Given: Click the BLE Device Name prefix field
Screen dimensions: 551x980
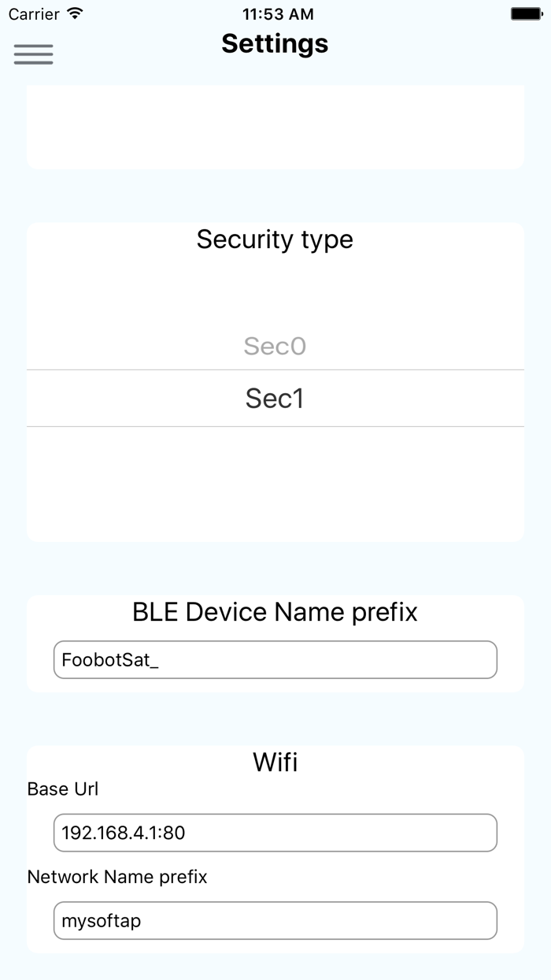Looking at the screenshot, I should click(275, 659).
